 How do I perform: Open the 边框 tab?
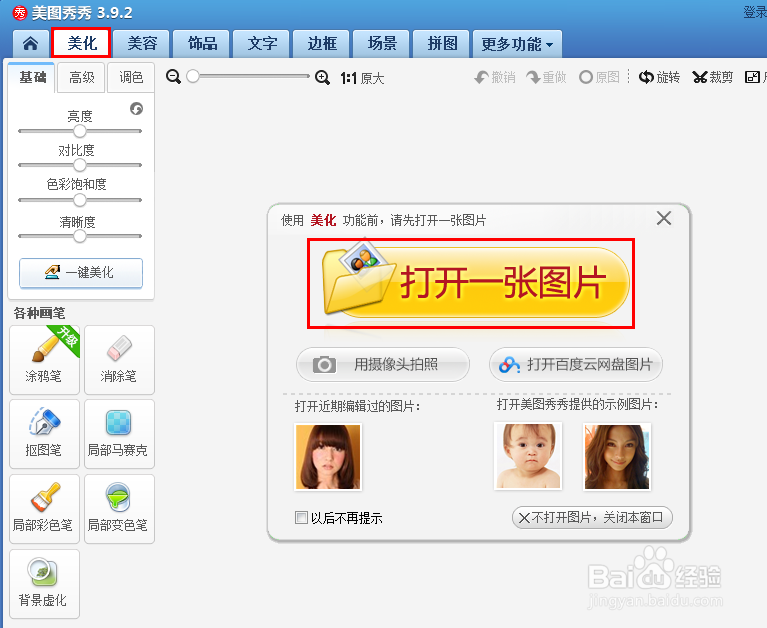tap(322, 44)
